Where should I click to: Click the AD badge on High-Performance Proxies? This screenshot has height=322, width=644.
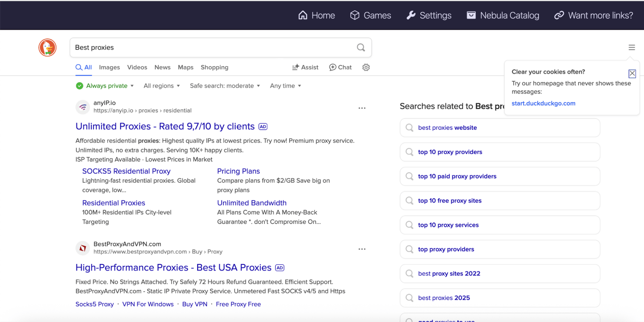tap(280, 268)
